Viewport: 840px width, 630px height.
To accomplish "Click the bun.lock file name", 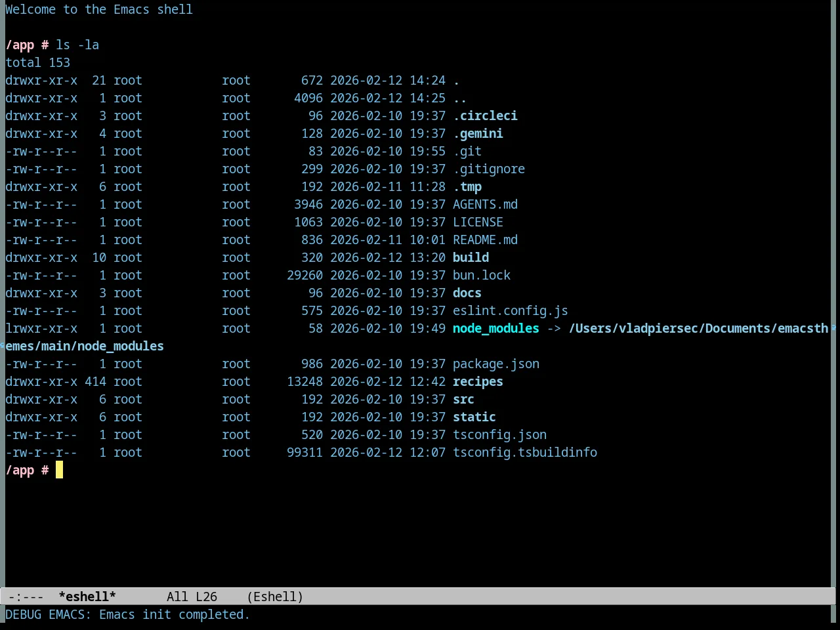I will 482,275.
